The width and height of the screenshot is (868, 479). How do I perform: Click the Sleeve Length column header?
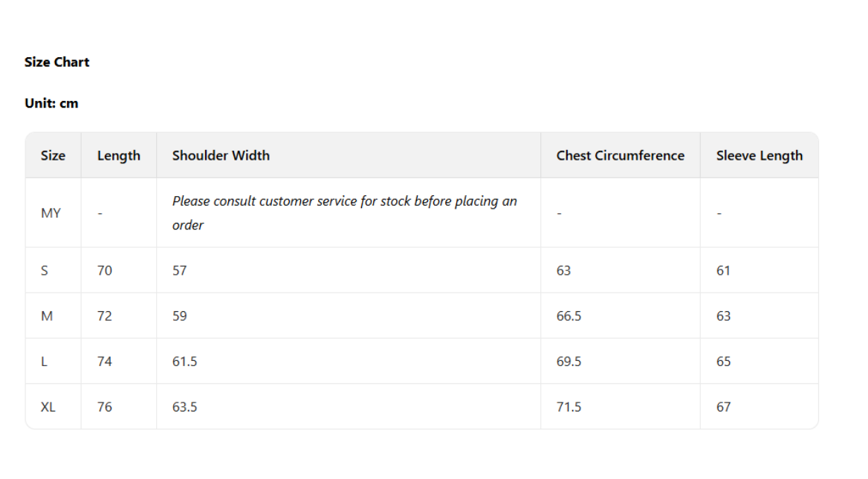[759, 155]
